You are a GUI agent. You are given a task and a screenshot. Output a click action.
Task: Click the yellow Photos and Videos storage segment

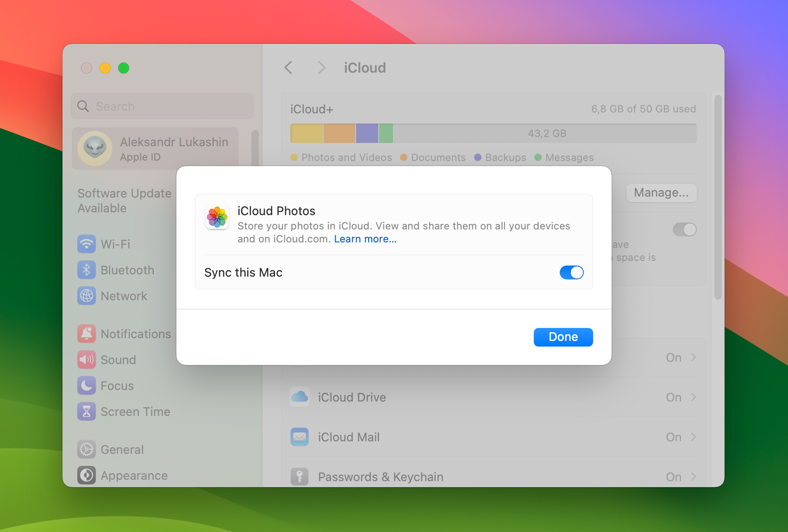tap(306, 133)
